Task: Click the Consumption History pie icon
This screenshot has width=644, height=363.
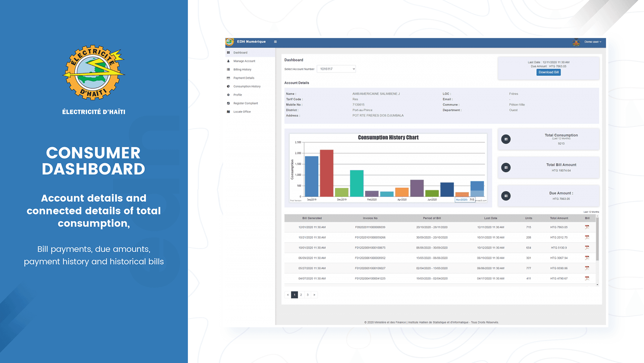Action: click(x=228, y=86)
